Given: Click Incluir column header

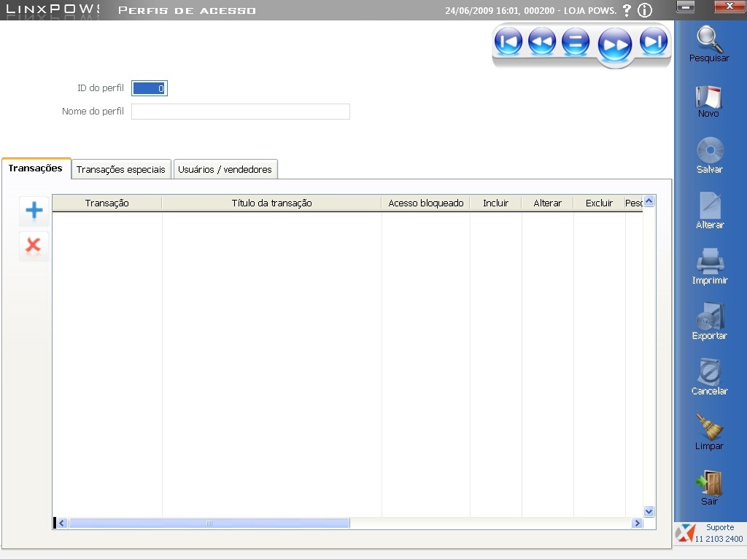Looking at the screenshot, I should click(x=495, y=203).
